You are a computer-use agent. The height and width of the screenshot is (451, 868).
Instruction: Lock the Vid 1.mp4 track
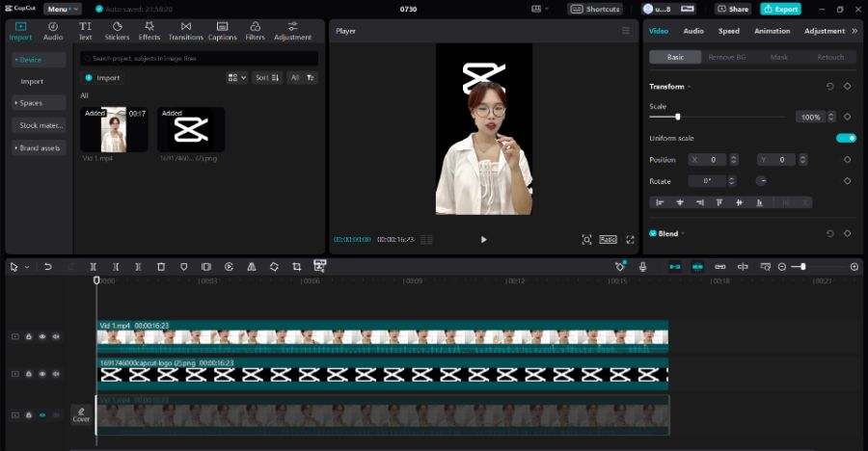click(x=29, y=336)
